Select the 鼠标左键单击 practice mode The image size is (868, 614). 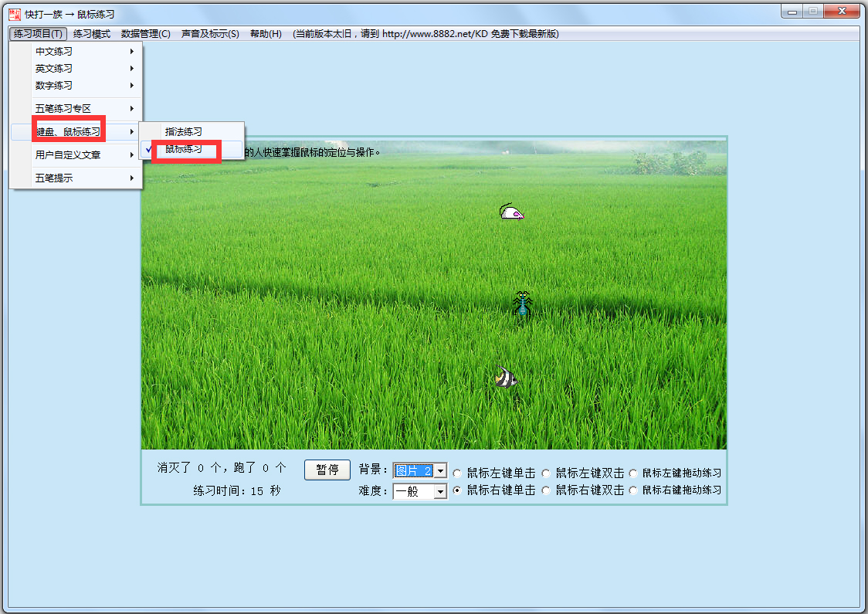457,473
